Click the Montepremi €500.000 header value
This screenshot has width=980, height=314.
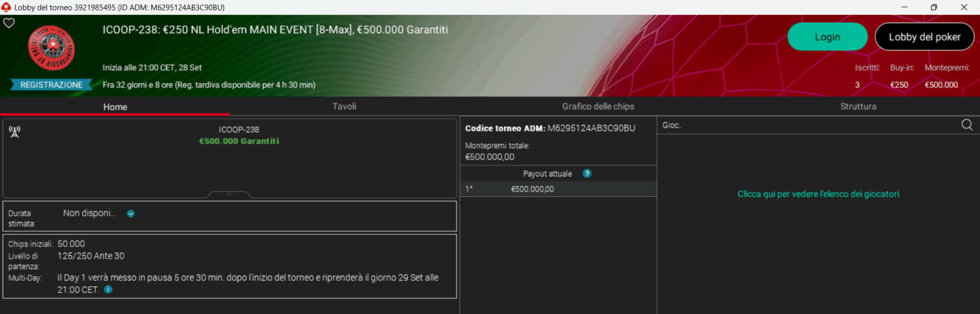941,85
